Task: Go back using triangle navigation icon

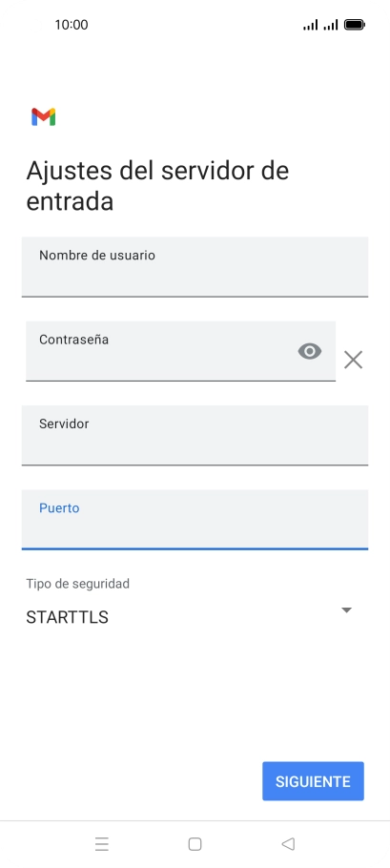Action: 288,843
